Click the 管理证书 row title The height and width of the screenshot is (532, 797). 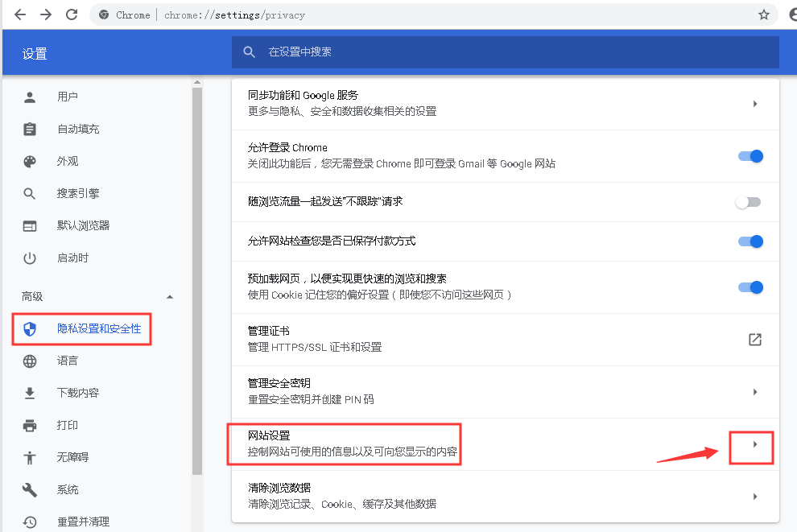coord(268,331)
